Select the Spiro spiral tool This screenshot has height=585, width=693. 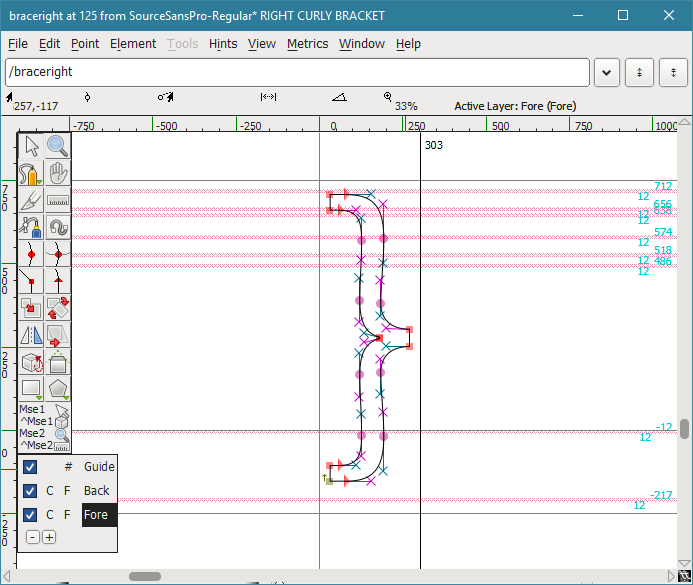coord(58,227)
